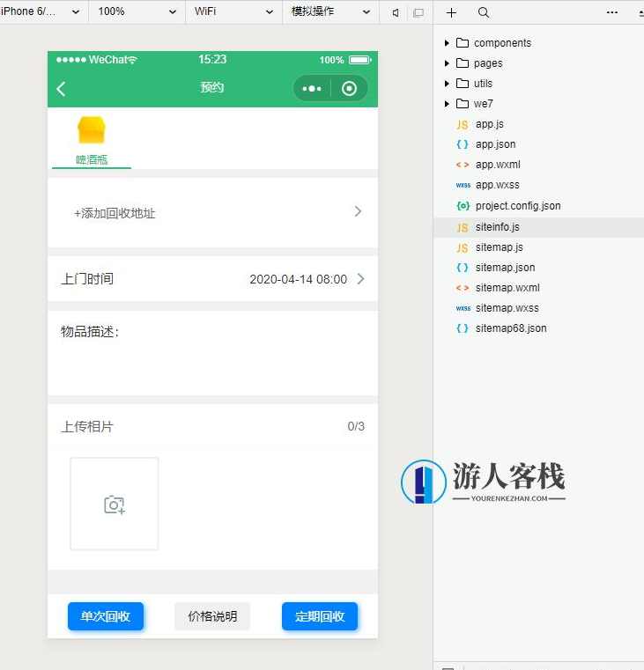Tap the 上传相片 label
Image resolution: width=644 pixels, height=670 pixels.
click(87, 426)
